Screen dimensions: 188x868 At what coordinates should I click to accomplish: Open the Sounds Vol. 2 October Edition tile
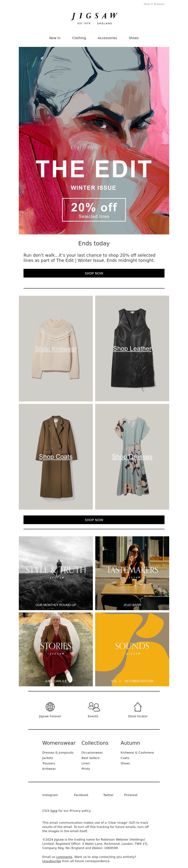tap(132, 649)
